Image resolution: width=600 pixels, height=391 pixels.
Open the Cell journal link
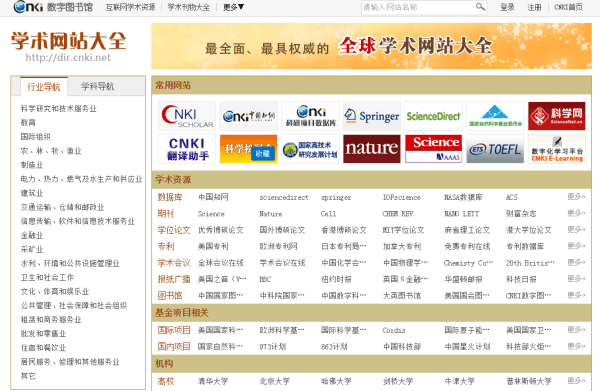pyautogui.click(x=328, y=214)
